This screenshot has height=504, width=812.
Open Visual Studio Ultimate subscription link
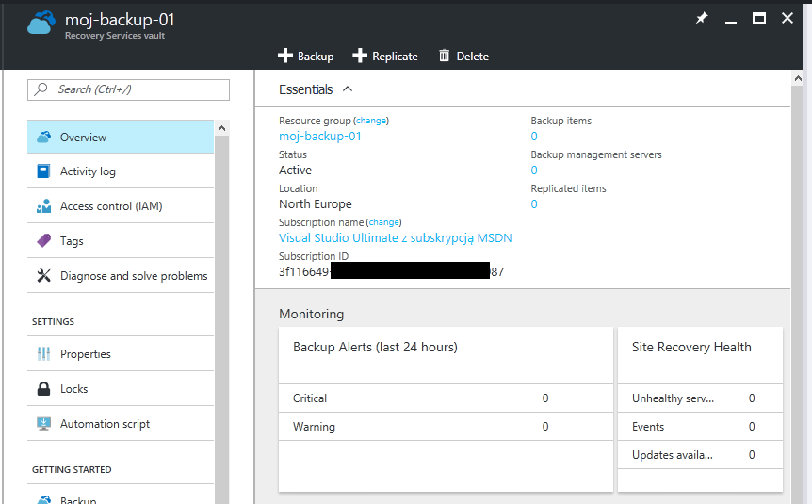click(x=395, y=237)
